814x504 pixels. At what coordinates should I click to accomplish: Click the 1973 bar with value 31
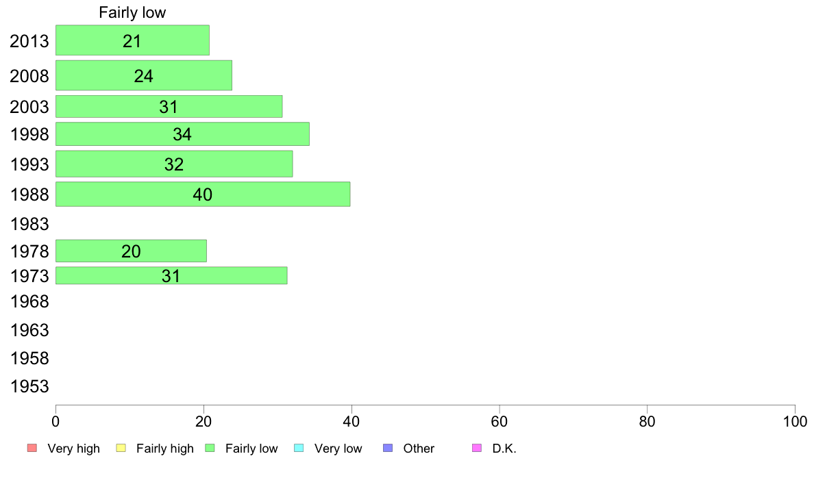pyautogui.click(x=171, y=275)
